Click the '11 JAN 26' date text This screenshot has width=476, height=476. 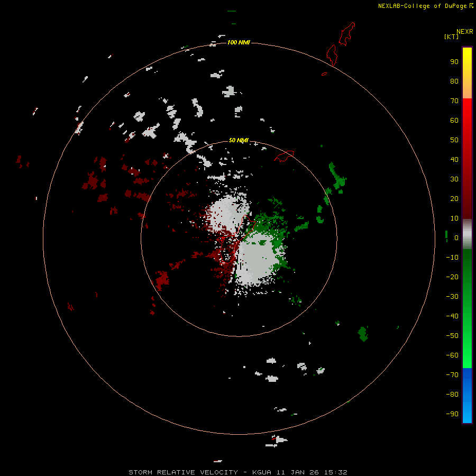click(x=299, y=472)
